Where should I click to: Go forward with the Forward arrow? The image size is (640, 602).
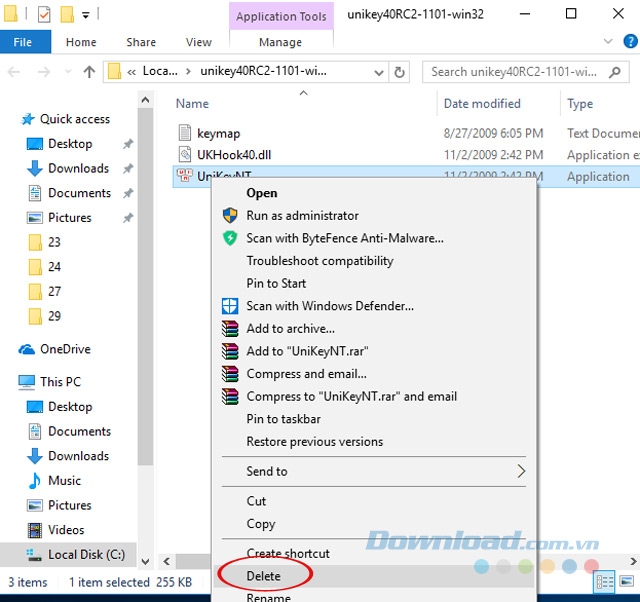(x=44, y=72)
